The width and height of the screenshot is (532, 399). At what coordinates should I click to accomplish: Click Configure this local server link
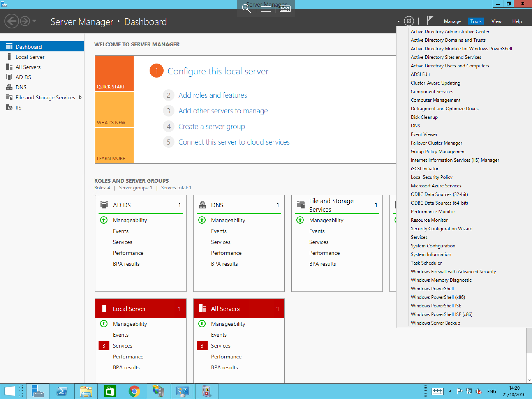(218, 71)
